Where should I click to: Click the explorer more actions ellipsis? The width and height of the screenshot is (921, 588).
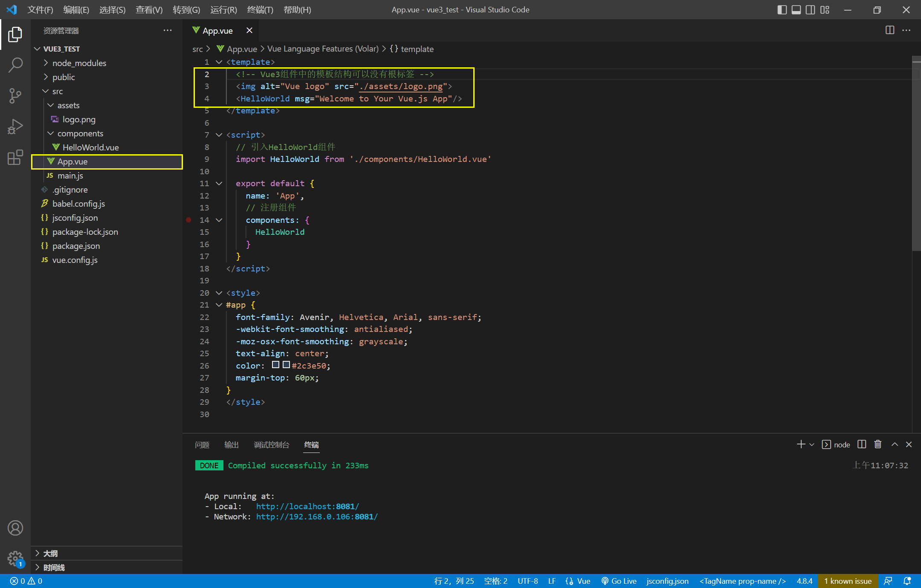(168, 30)
